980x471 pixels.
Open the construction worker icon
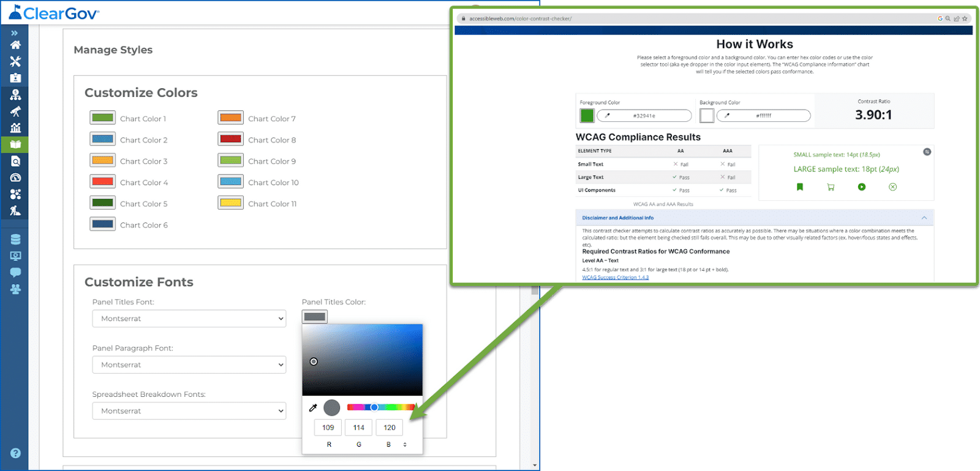[15, 211]
